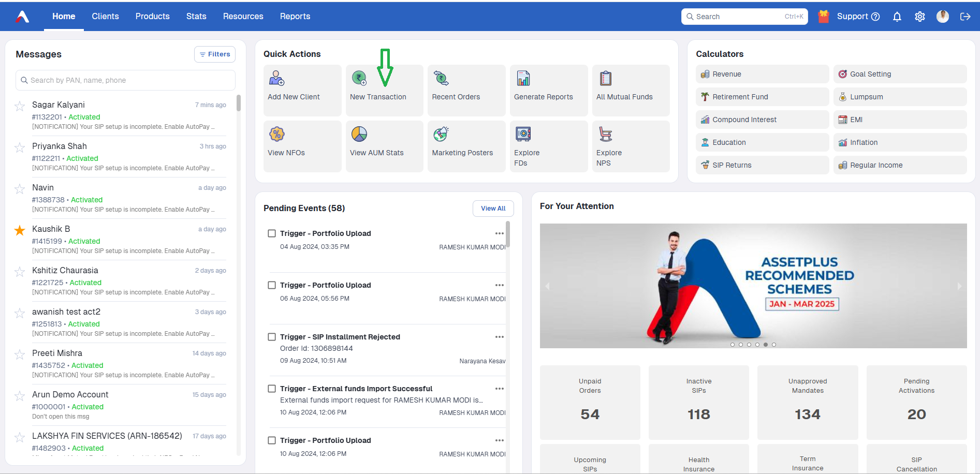Open the Revenue calculator
The image size is (980, 474).
(x=762, y=74)
